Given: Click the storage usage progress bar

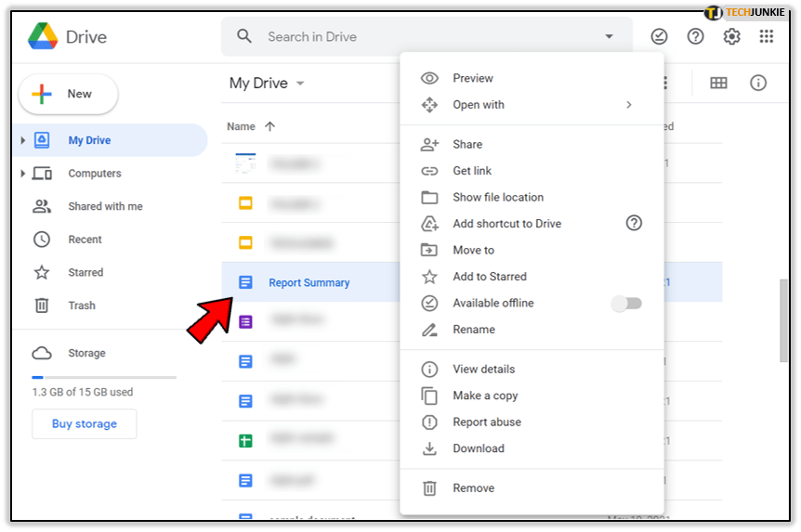Looking at the screenshot, I should click(104, 377).
